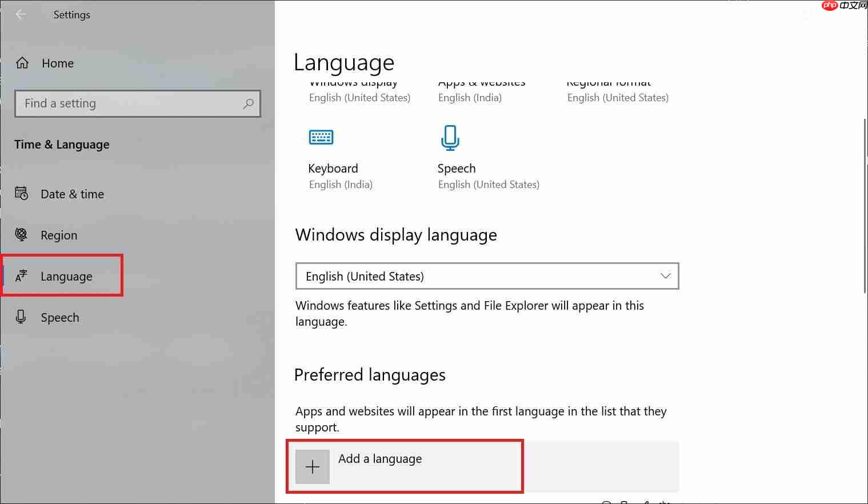
Task: Go back using the Settings back arrow
Action: point(21,15)
